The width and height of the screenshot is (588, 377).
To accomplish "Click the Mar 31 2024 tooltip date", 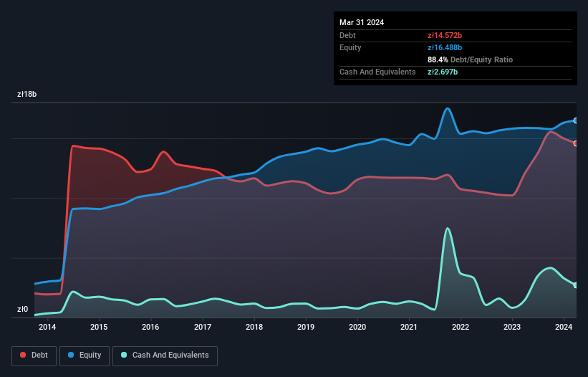I will click(x=362, y=22).
